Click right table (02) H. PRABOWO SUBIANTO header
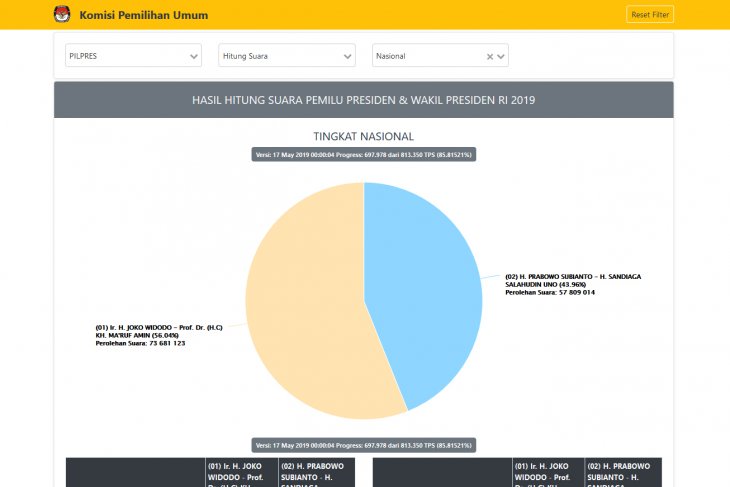The width and height of the screenshot is (730, 487). click(x=623, y=473)
